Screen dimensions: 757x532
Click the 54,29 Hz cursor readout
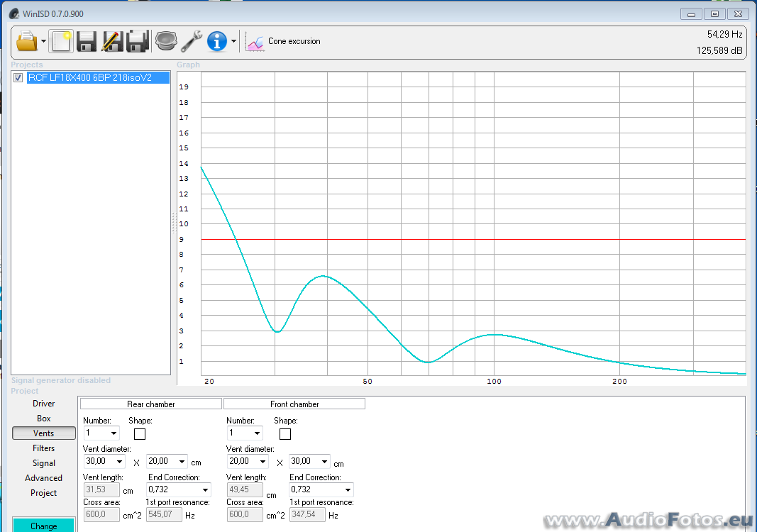click(724, 34)
